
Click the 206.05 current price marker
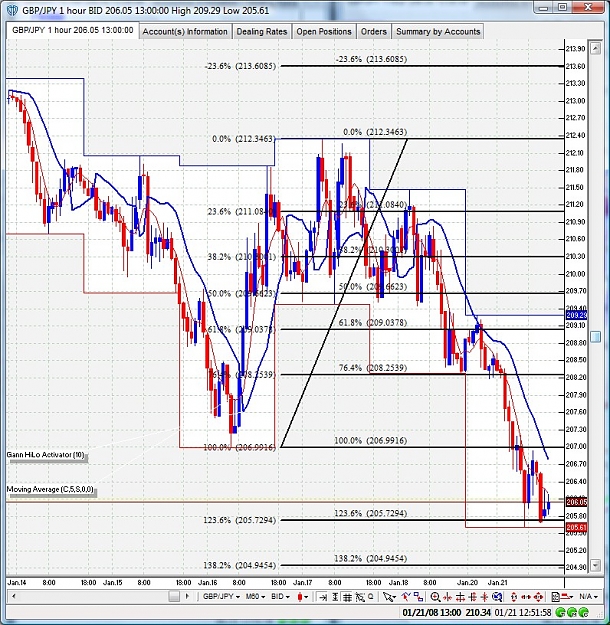(x=576, y=502)
